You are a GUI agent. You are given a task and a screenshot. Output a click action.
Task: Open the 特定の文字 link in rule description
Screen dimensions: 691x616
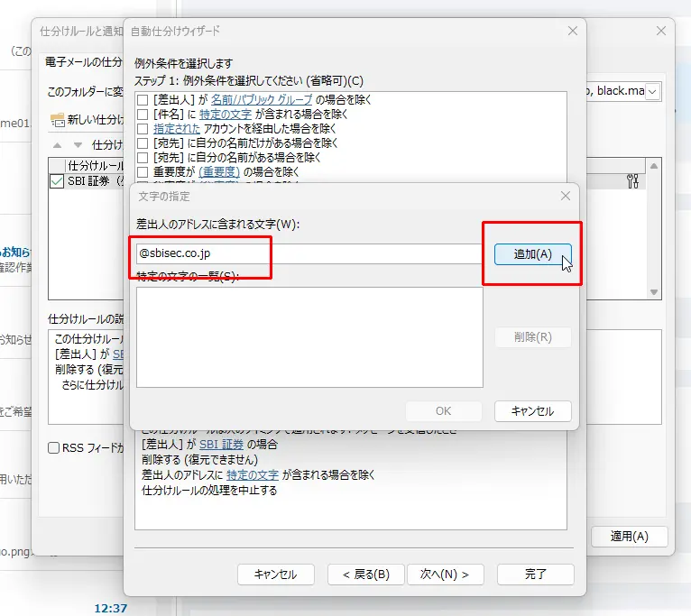click(x=253, y=475)
